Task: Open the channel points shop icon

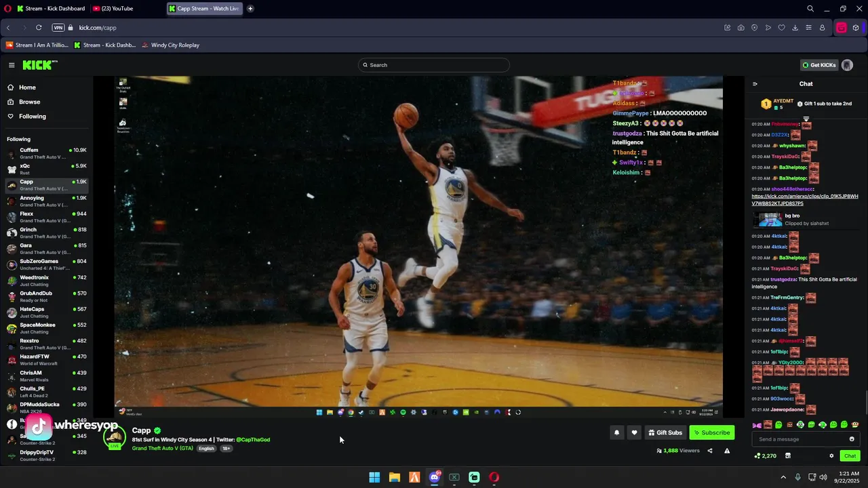Action: click(787, 456)
